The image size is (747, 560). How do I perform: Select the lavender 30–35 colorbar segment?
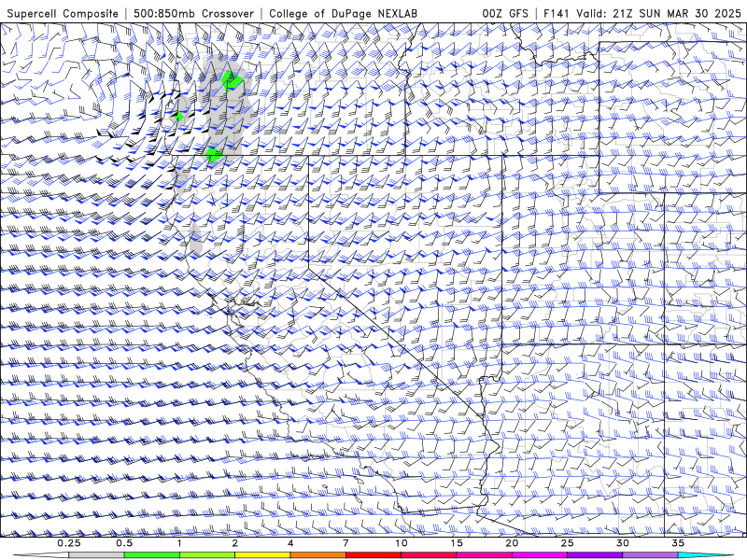click(650, 555)
